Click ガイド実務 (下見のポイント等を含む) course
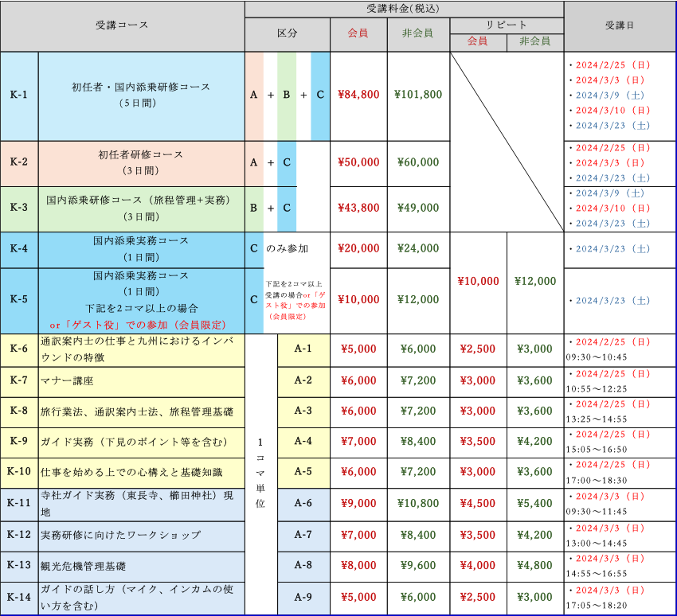Viewport: 677px width, 616px height. 135,443
